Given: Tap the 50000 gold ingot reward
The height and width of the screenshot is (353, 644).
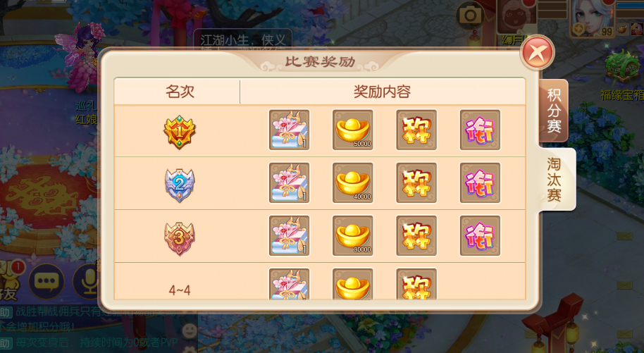Looking at the screenshot, I should click(353, 130).
